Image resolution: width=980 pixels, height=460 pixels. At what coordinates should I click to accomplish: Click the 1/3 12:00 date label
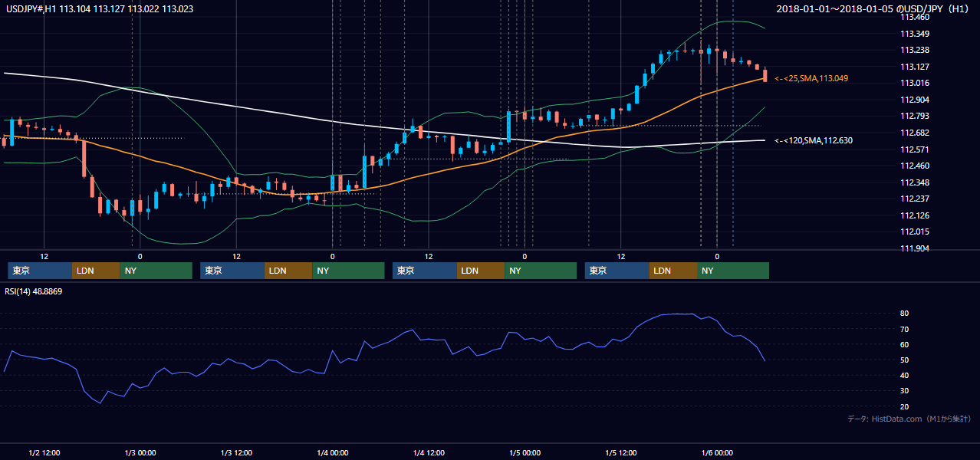237,453
